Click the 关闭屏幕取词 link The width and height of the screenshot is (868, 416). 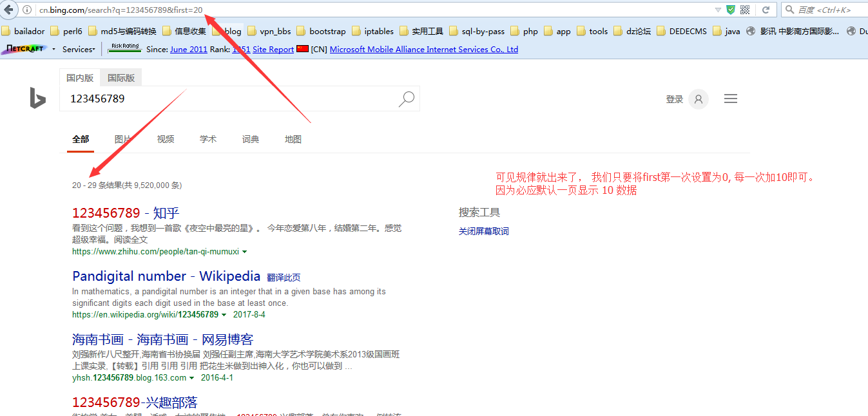[x=484, y=231]
